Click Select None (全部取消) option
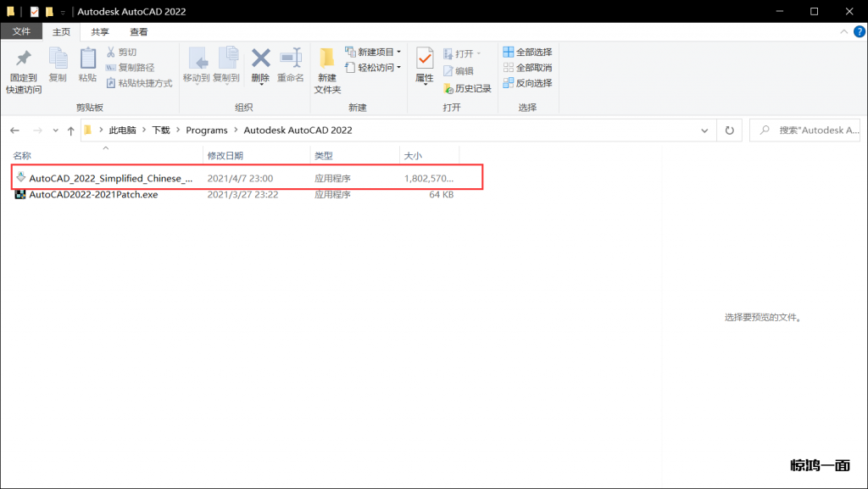Screen dimensions: 868x489 (527, 68)
